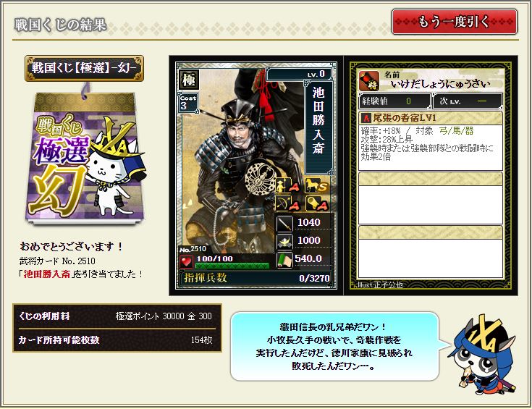This screenshot has width=532, height=409.
Task: Click the siege weapon A rank icon
Action: coord(316,203)
